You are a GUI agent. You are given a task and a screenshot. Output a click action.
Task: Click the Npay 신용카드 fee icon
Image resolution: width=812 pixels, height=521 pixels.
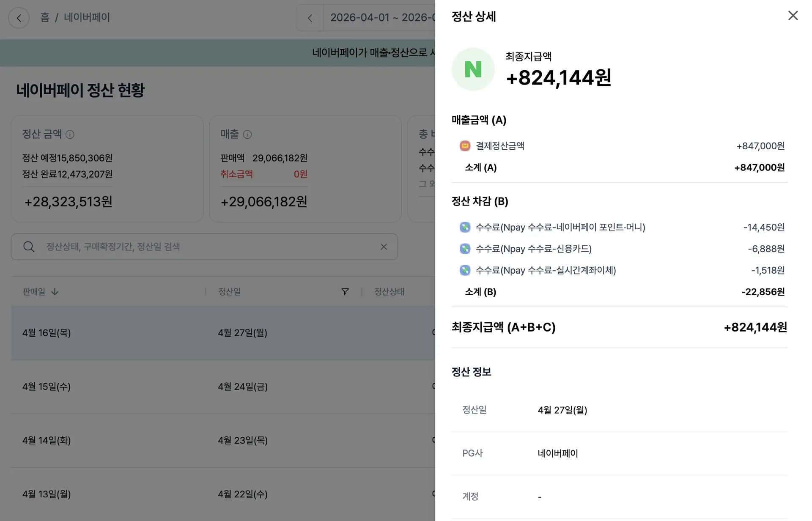tap(465, 249)
